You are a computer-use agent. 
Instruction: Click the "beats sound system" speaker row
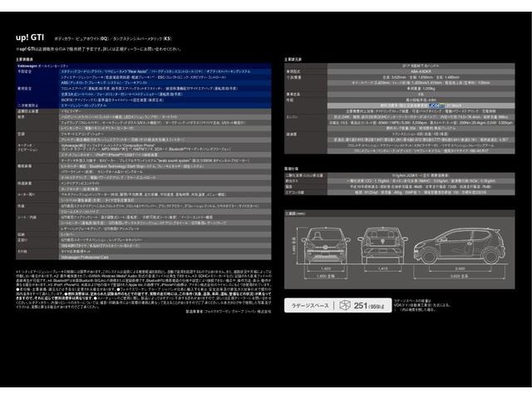(x=165, y=160)
